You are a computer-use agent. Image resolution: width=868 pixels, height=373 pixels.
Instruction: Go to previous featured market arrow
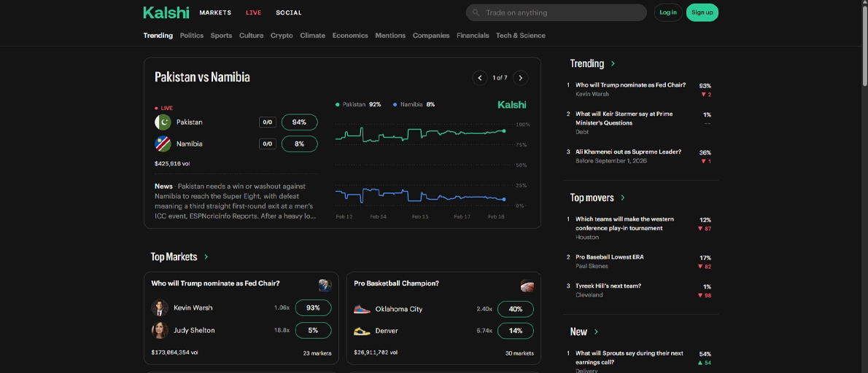tap(480, 78)
